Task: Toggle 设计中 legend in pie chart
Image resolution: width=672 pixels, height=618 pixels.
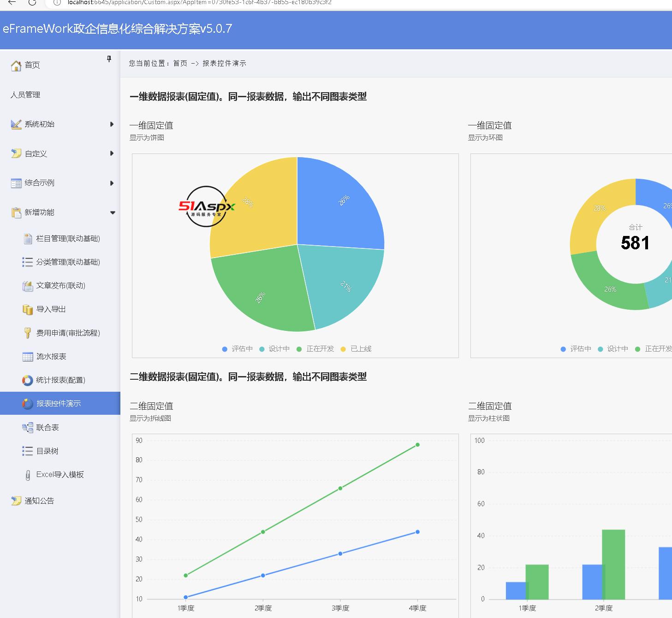Action: tap(274, 349)
